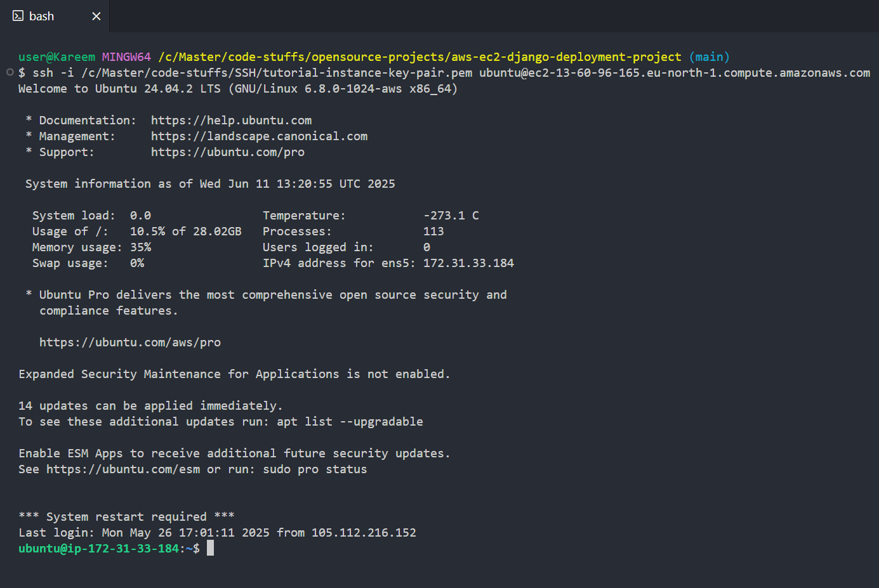The width and height of the screenshot is (879, 588).
Task: Click the (main) git branch indicator
Action: (x=709, y=57)
